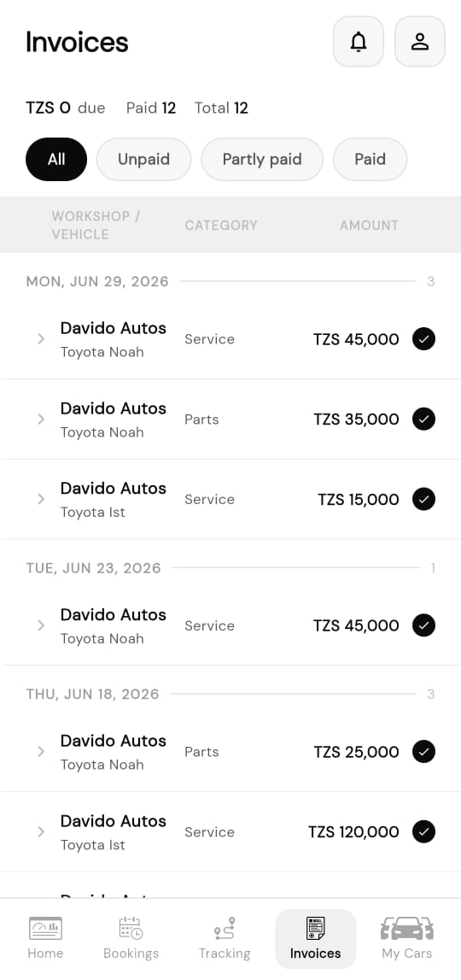This screenshot has height=980, width=461.
Task: Open the Bookings calendar icon
Action: pos(131,928)
